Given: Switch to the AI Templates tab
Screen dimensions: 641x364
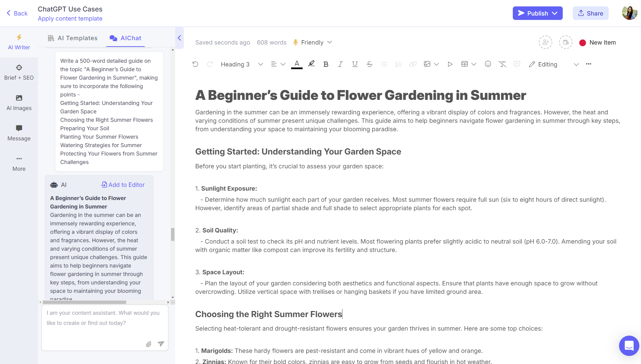Looking at the screenshot, I should pyautogui.click(x=73, y=38).
